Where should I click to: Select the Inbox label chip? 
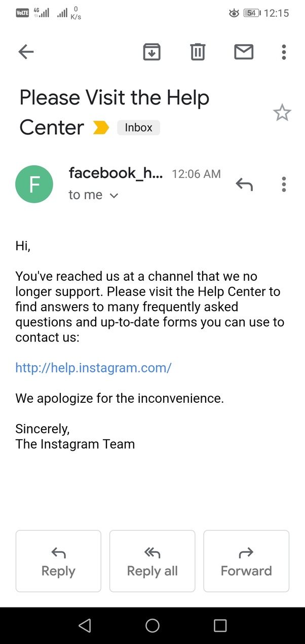(x=138, y=127)
